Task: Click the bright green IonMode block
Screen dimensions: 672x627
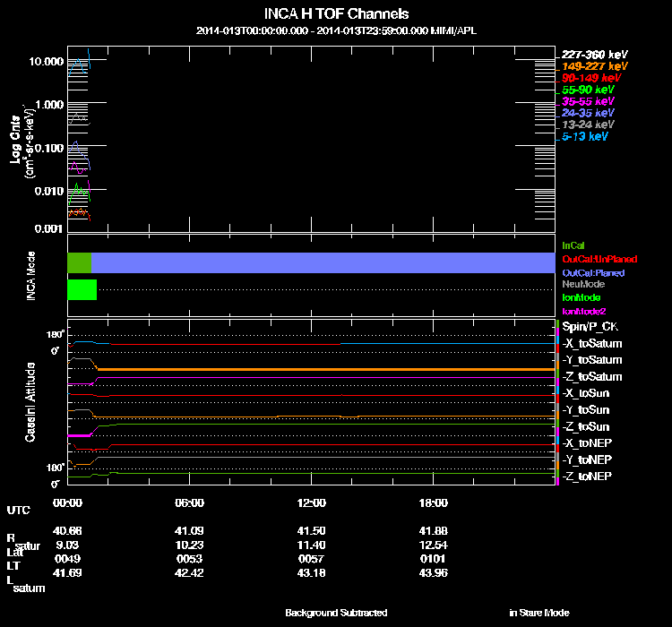Action: coord(82,289)
